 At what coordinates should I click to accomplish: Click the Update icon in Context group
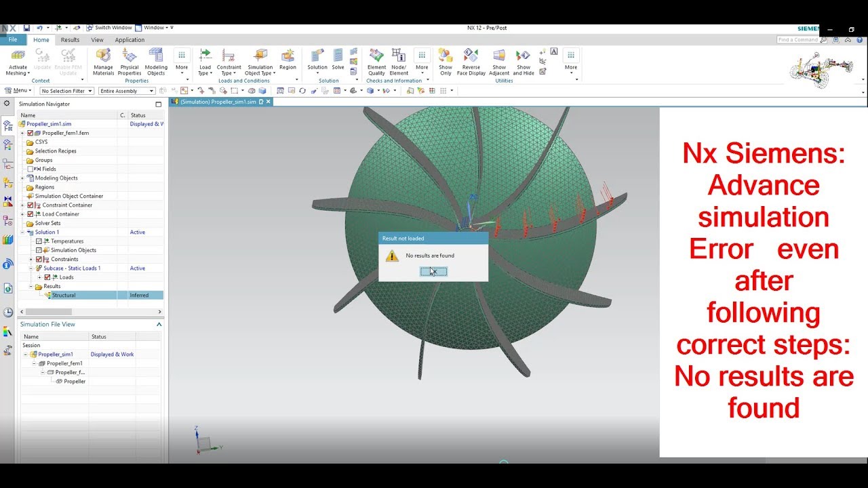coord(42,56)
